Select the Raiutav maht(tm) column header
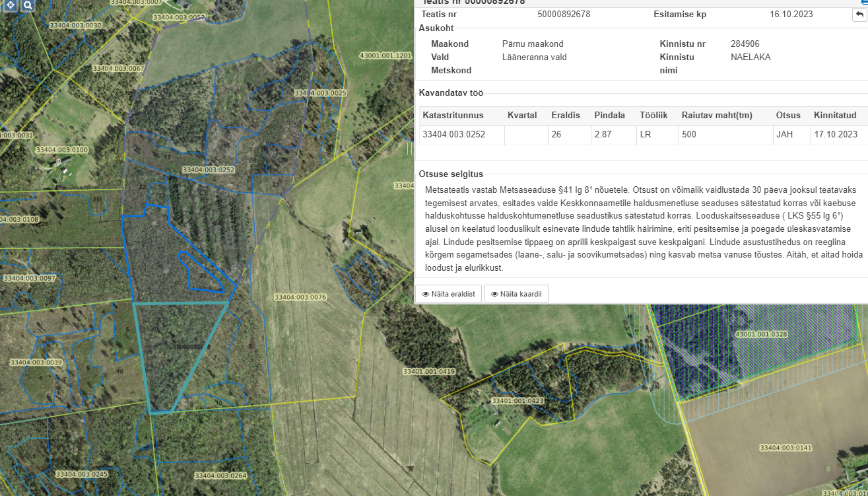Viewport: 868px width, 496px height. 717,115
